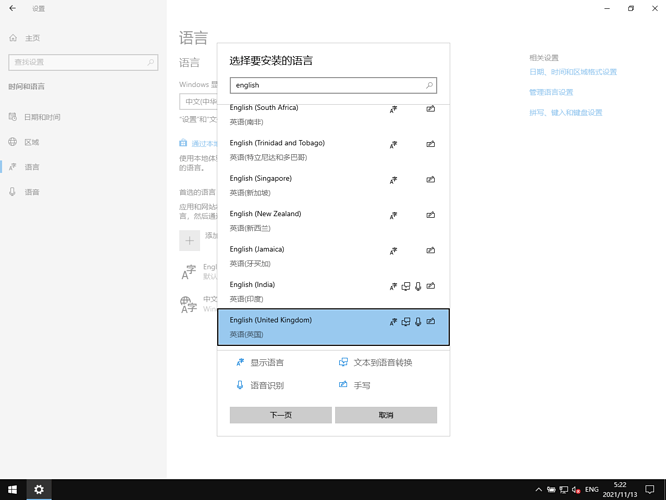
Task: Switch to 语音 (Speech) sidebar section
Action: 32,192
